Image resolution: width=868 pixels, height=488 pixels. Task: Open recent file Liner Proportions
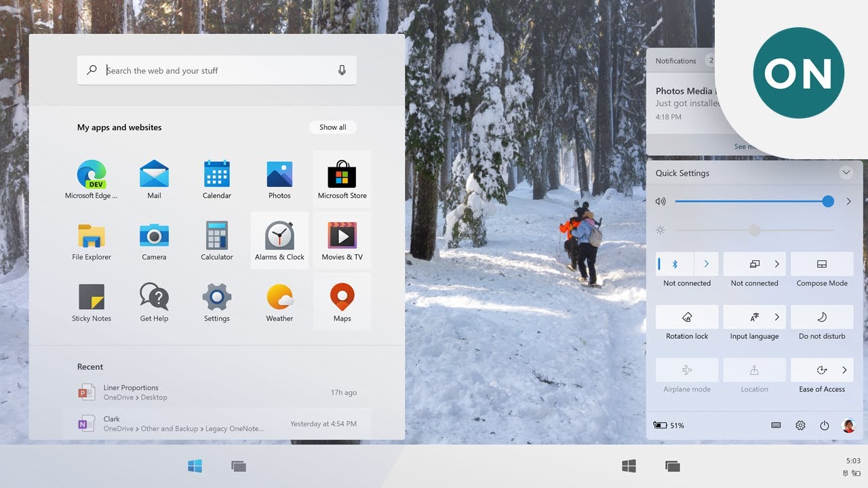pyautogui.click(x=217, y=392)
